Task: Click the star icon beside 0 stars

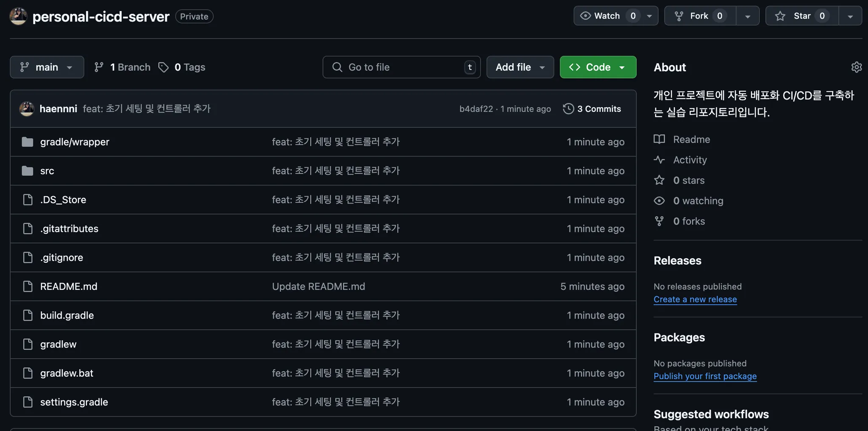Action: pyautogui.click(x=659, y=180)
